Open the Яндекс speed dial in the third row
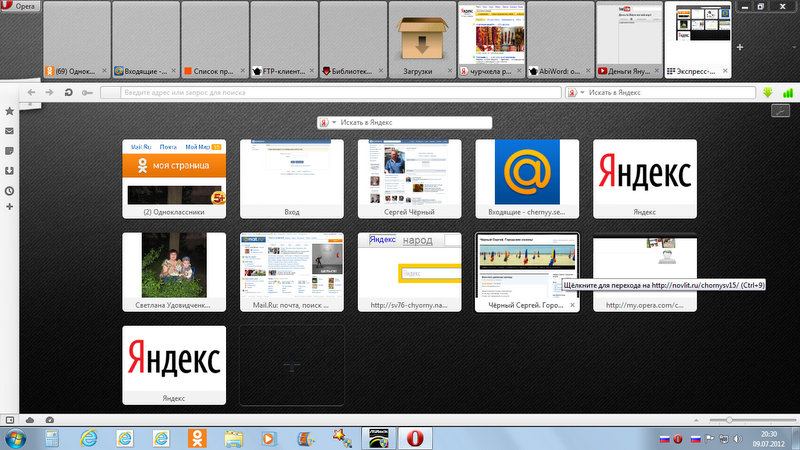The width and height of the screenshot is (800, 450). [x=174, y=365]
